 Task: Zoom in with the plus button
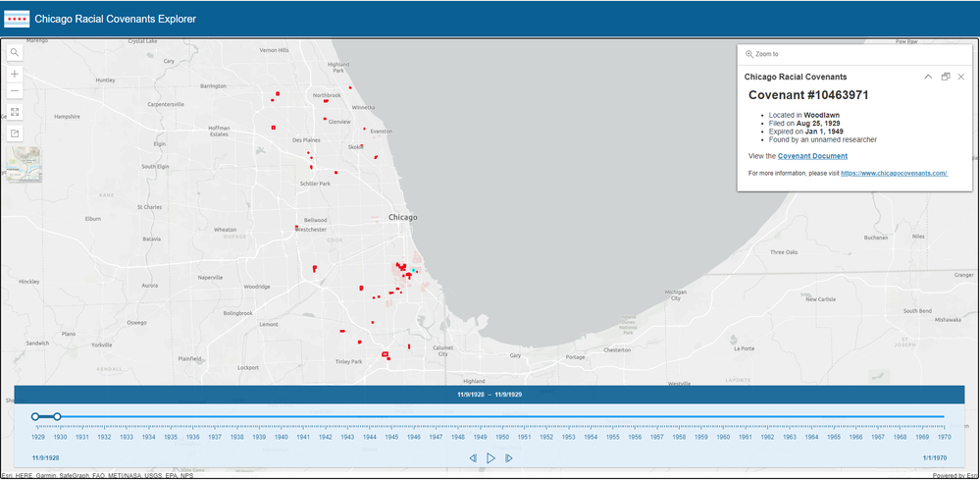click(x=15, y=74)
